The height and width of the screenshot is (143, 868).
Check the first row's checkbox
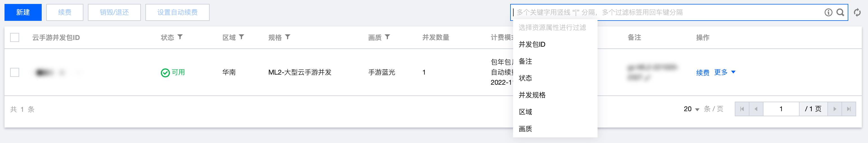click(14, 72)
